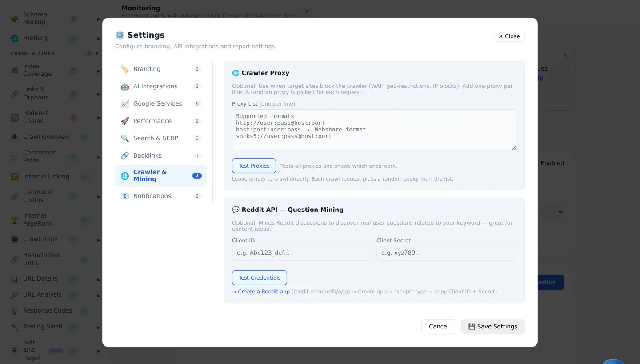Click inside the Proxy List text area
Image resolution: width=640 pixels, height=364 pixels.
click(x=374, y=130)
